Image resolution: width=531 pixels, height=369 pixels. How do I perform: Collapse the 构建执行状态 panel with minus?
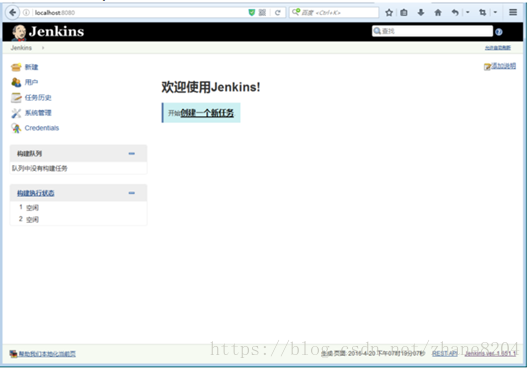click(x=132, y=193)
